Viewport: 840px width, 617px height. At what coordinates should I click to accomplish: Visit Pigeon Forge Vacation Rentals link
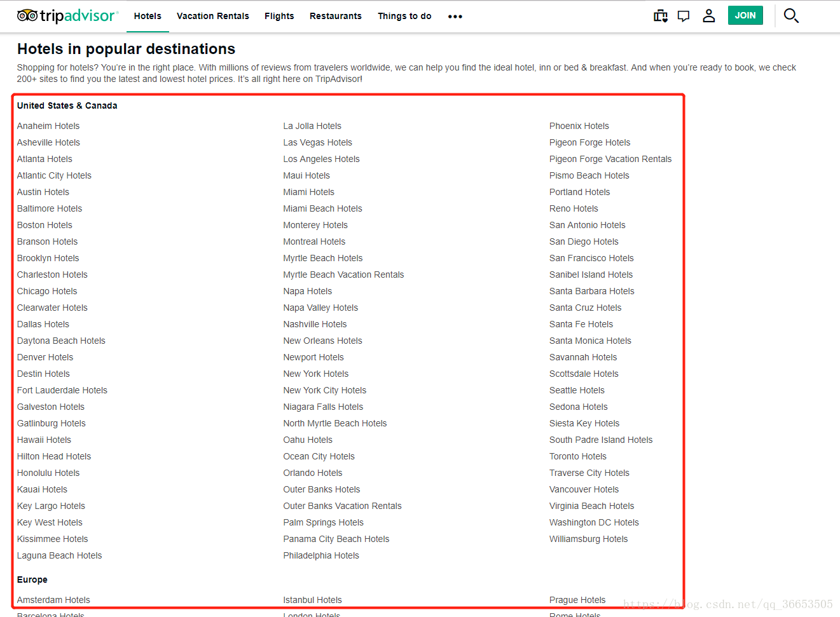pyautogui.click(x=610, y=159)
